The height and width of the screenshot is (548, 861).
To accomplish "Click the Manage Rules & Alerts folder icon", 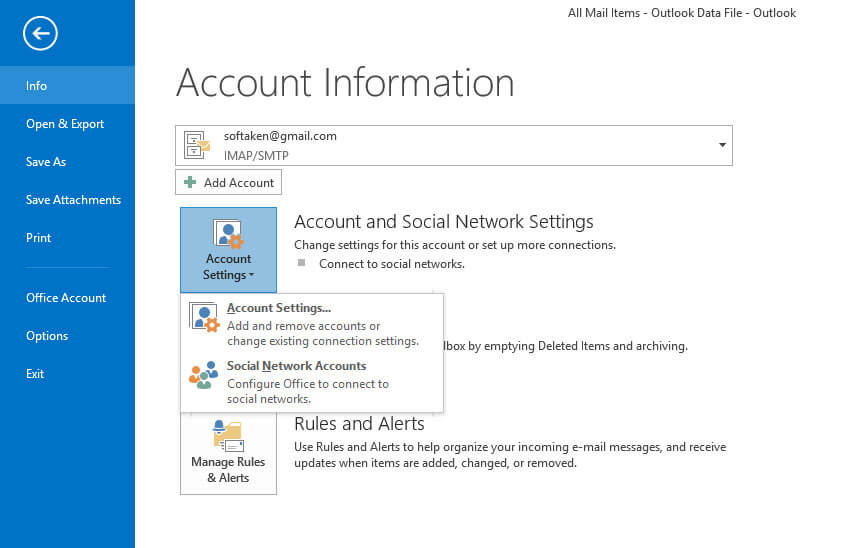I will tap(228, 436).
